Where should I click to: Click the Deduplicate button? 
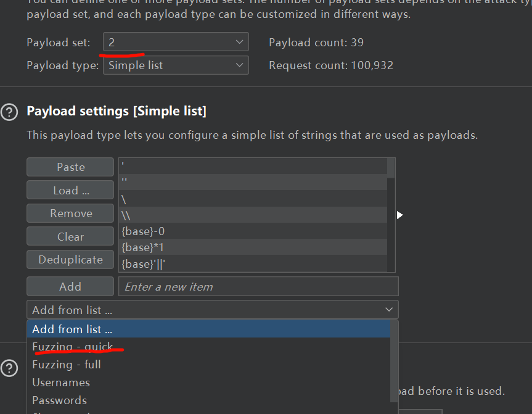click(70, 260)
